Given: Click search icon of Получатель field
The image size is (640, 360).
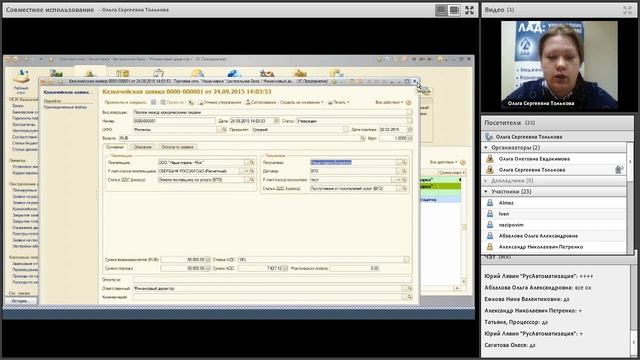Looking at the screenshot, I should (x=404, y=162).
